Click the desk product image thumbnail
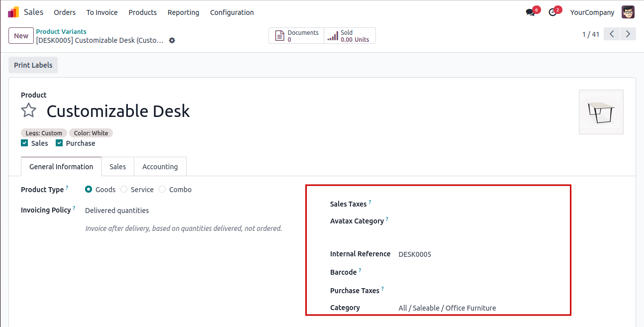 (x=601, y=112)
